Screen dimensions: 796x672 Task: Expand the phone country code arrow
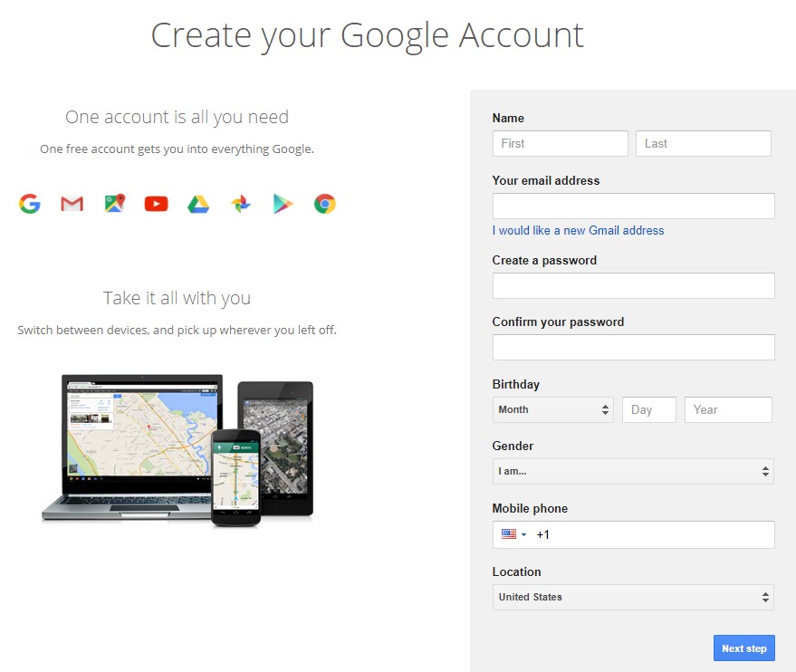point(524,534)
